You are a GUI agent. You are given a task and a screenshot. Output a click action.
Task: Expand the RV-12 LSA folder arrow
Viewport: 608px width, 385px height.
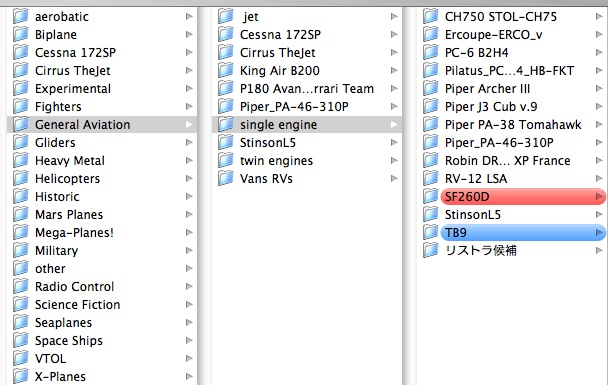[599, 178]
